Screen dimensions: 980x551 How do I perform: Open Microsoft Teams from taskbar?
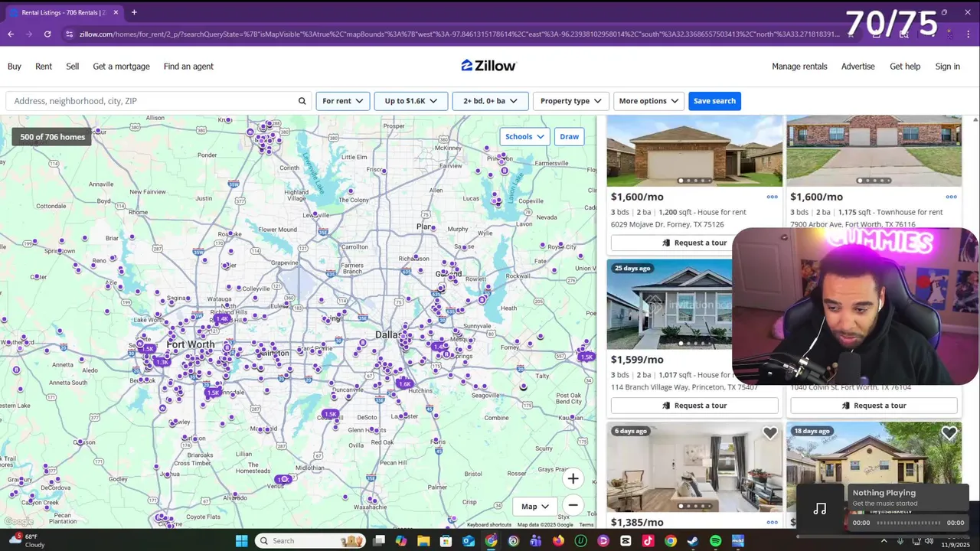coord(535,541)
